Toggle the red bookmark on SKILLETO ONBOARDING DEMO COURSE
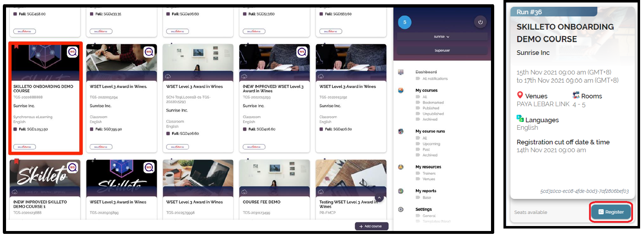 pos(16,46)
